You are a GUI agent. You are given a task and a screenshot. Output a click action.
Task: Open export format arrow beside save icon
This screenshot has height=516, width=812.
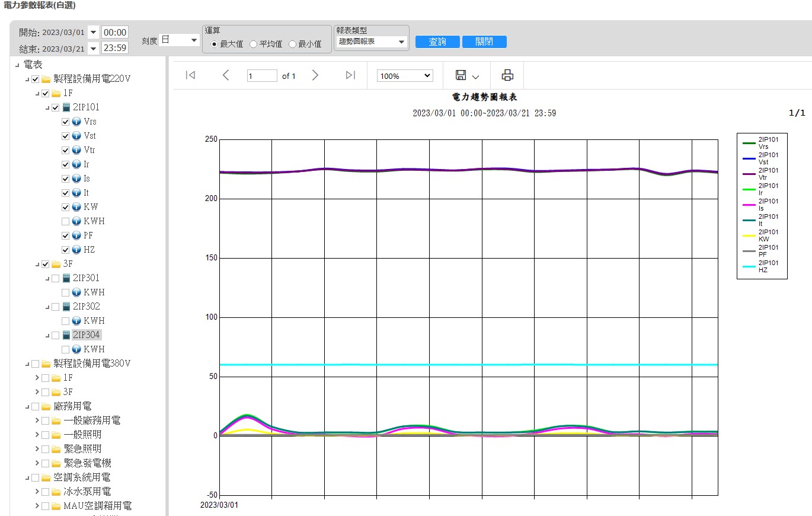[475, 77]
